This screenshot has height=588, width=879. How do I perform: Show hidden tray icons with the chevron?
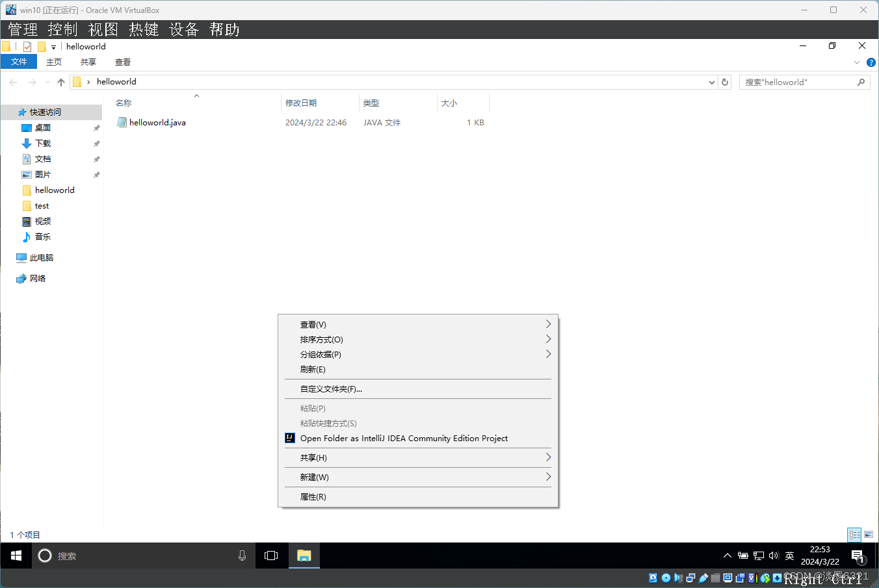728,556
